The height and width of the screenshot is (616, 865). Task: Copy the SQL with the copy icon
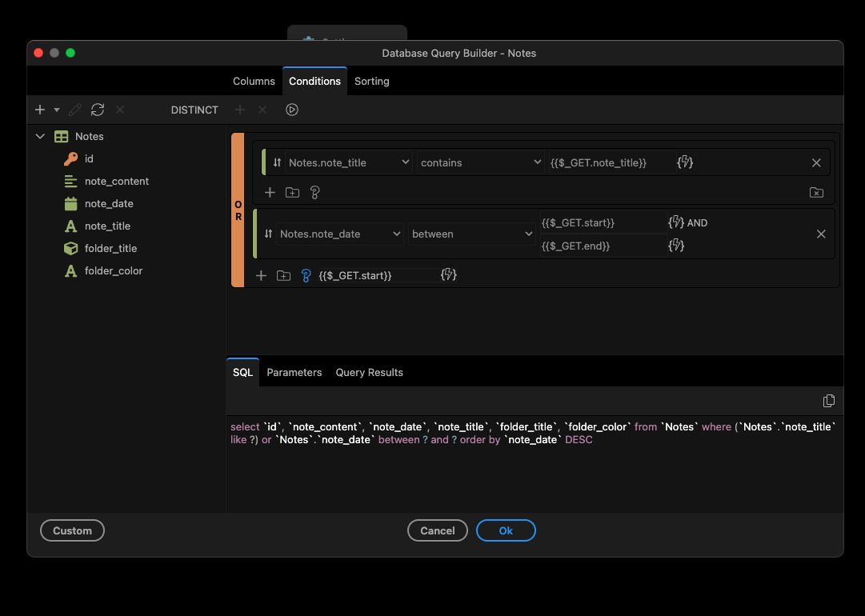tap(829, 401)
